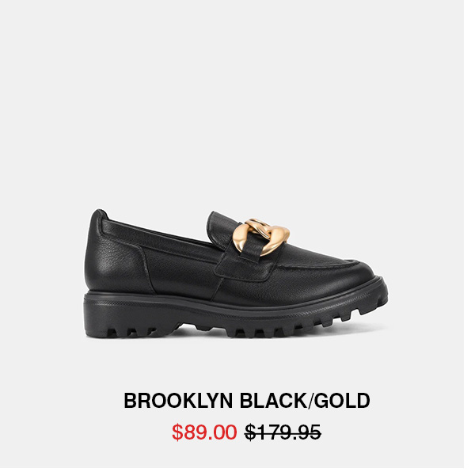Click the dollar sign of the sale price
Viewport: 475px width, 476px height.
[177, 432]
